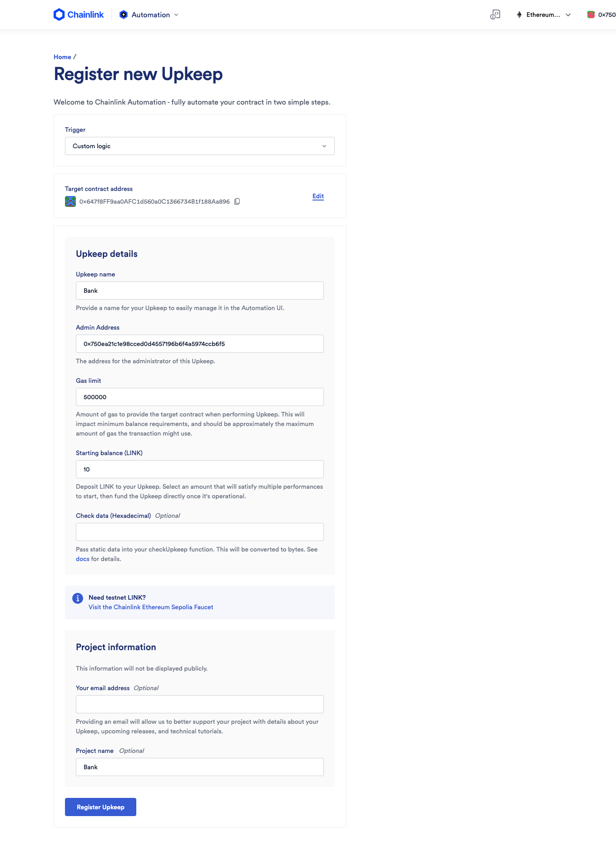Image resolution: width=616 pixels, height=842 pixels.
Task: Click the Trigger dropdown chevron arrow
Action: [324, 146]
